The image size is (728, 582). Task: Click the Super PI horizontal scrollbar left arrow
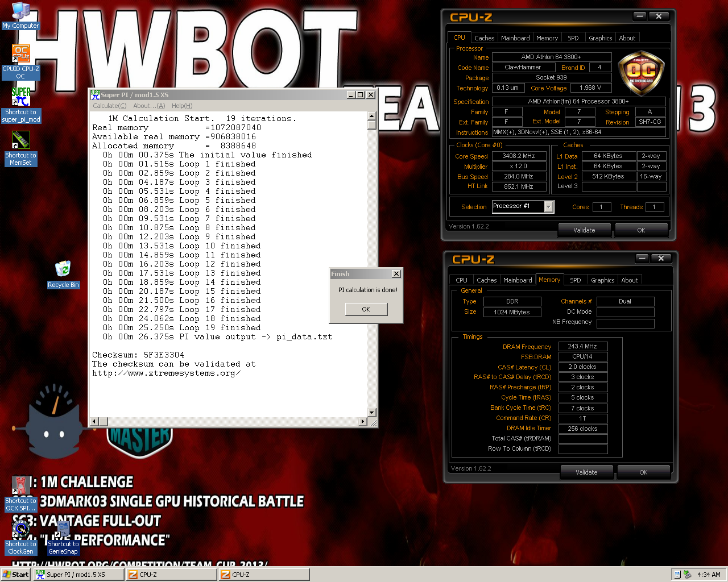coord(95,421)
